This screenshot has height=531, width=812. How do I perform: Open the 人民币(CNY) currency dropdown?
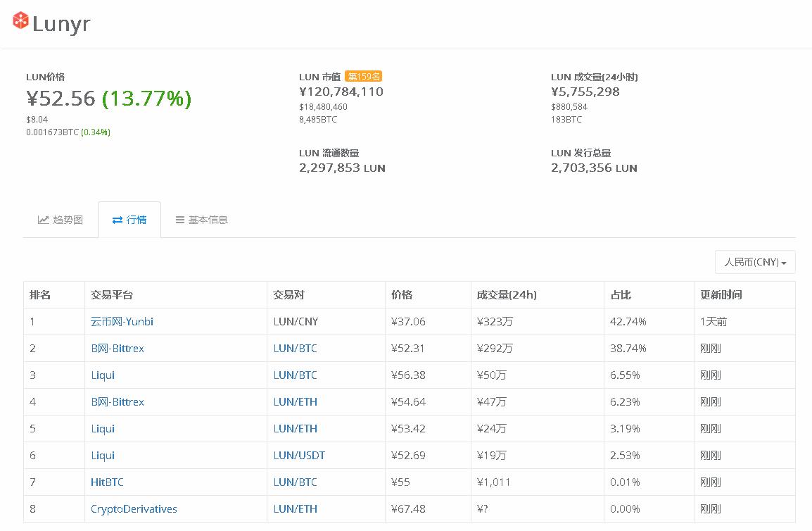pyautogui.click(x=754, y=261)
